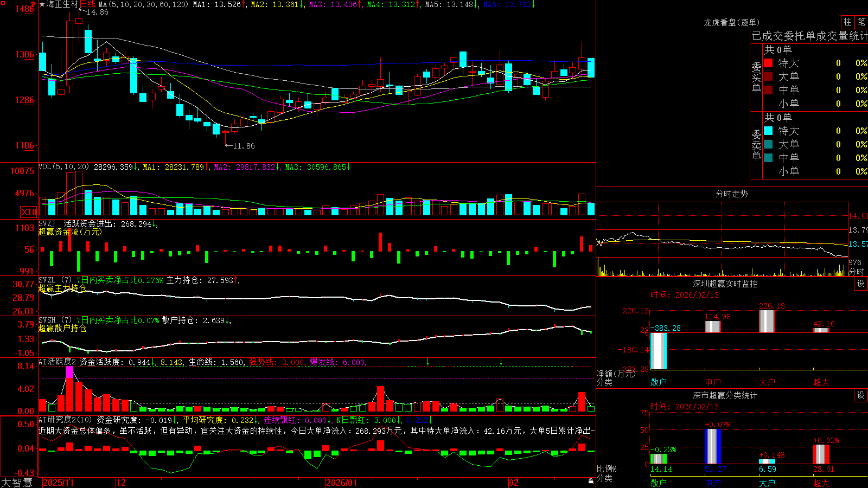The width and height of the screenshot is (868, 488).
Task: Click the 12 month marker on the time axis
Action: tap(122, 483)
